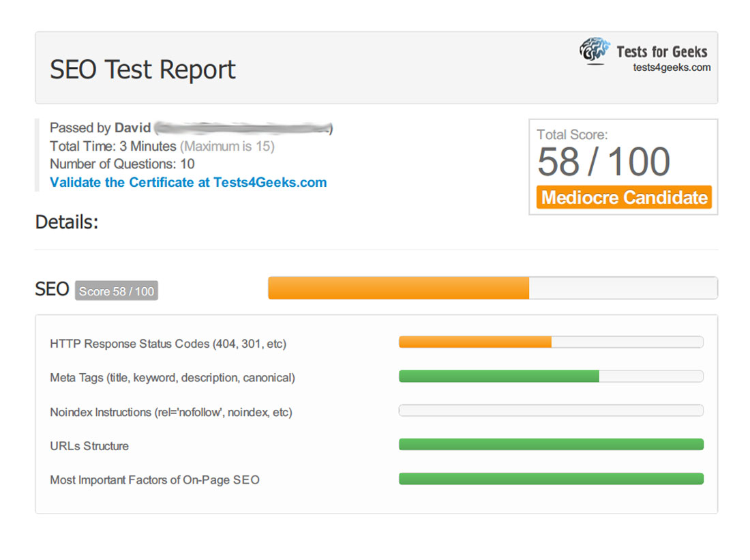Click the URLs Structure full green bar
The image size is (750, 560).
coord(551,445)
